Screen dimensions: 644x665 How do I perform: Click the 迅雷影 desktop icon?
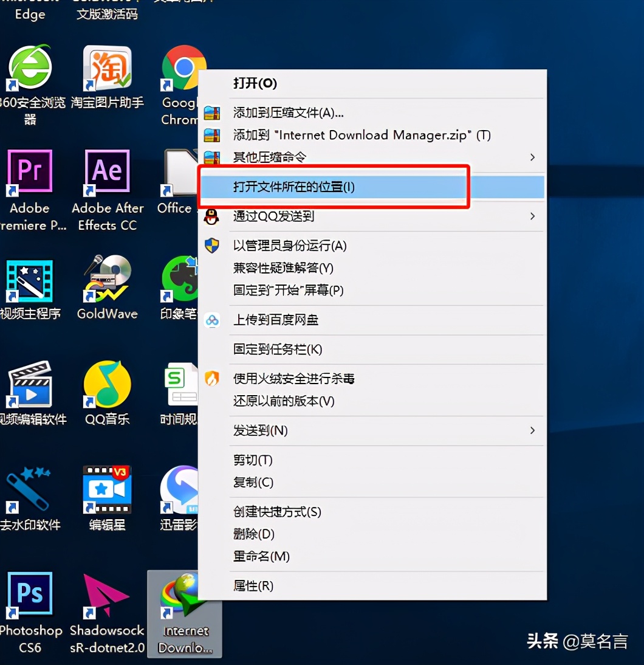pos(180,489)
